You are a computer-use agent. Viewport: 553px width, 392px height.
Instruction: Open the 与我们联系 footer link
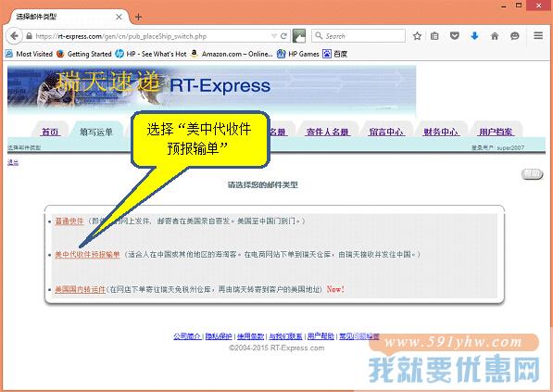pyautogui.click(x=285, y=336)
